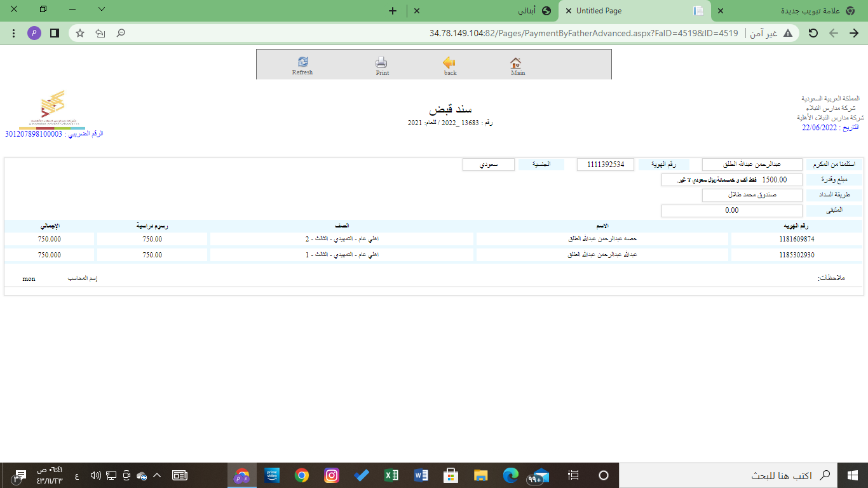Bookmark this page with the star icon
This screenshot has width=868, height=488.
[80, 33]
